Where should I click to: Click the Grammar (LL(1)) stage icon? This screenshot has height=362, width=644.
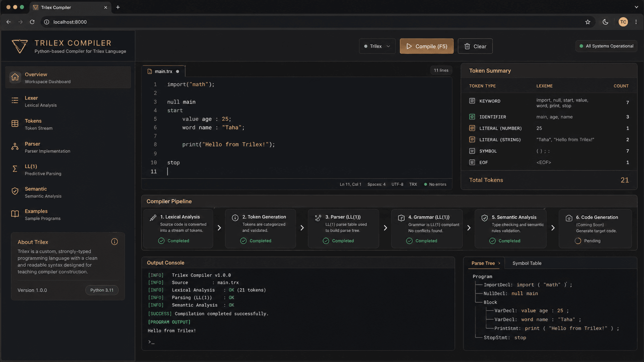[401, 218]
